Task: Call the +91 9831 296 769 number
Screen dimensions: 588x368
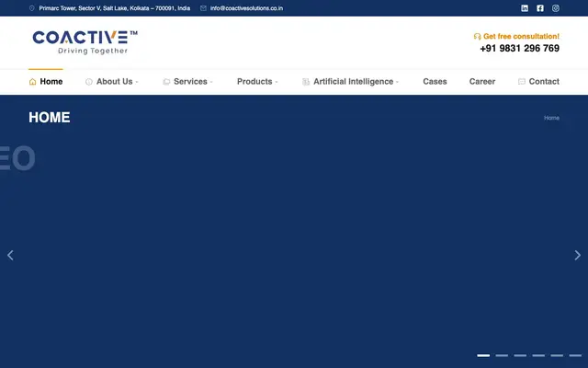Action: coord(520,49)
